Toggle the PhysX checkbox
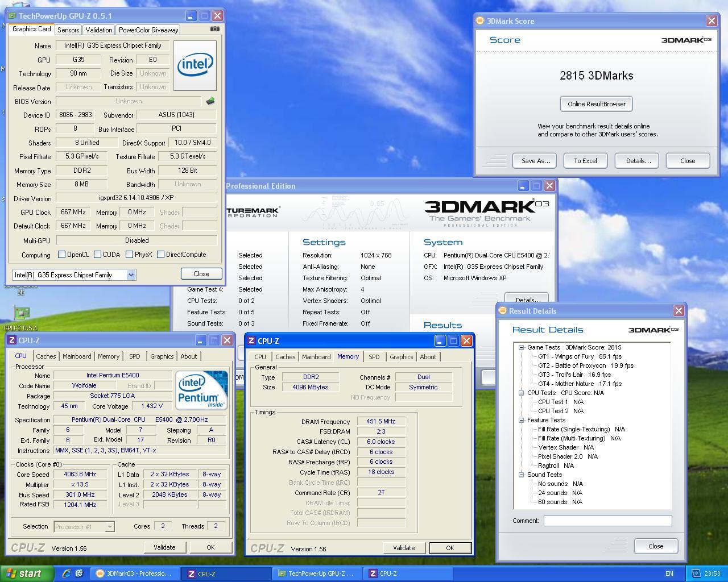 click(129, 255)
